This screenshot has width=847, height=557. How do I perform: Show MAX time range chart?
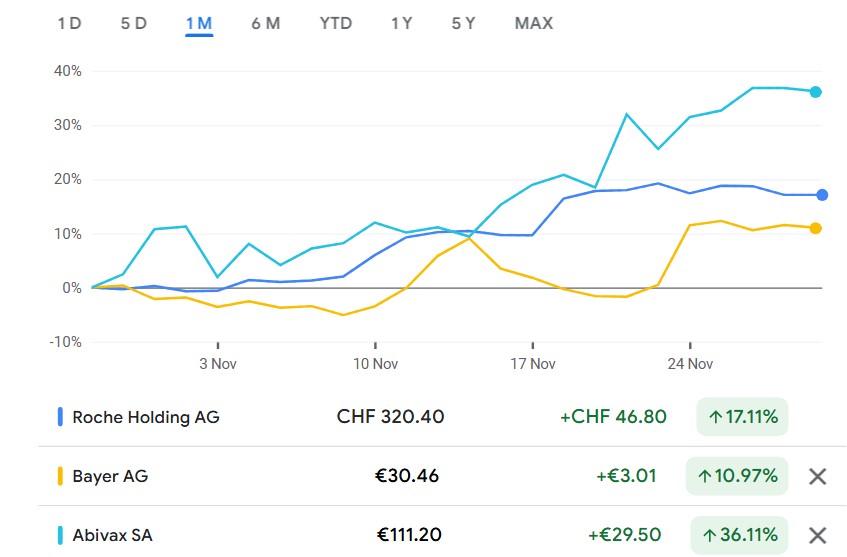click(x=533, y=23)
